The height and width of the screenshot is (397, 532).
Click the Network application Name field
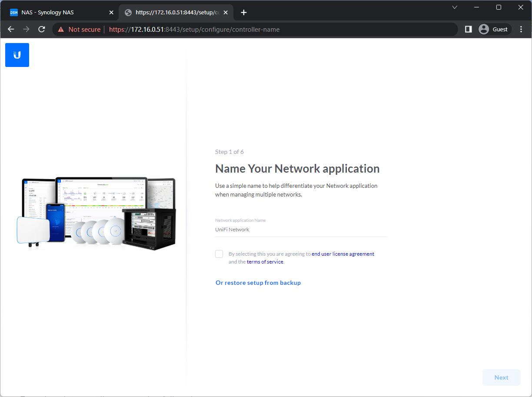pyautogui.click(x=301, y=230)
